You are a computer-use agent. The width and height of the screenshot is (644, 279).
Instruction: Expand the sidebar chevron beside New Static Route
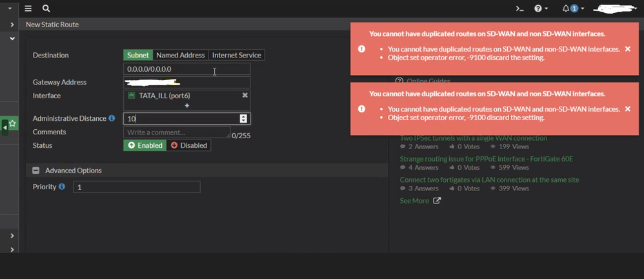click(12, 25)
